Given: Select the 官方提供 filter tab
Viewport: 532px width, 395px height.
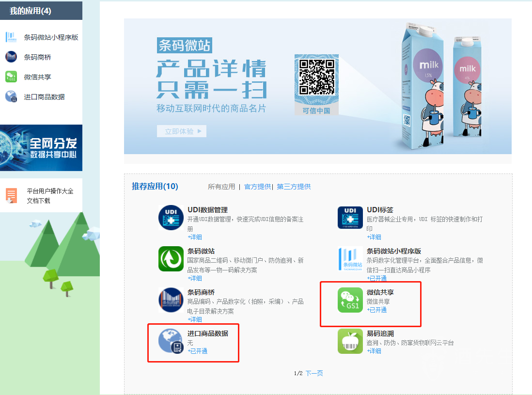Looking at the screenshot, I should coord(257,187).
